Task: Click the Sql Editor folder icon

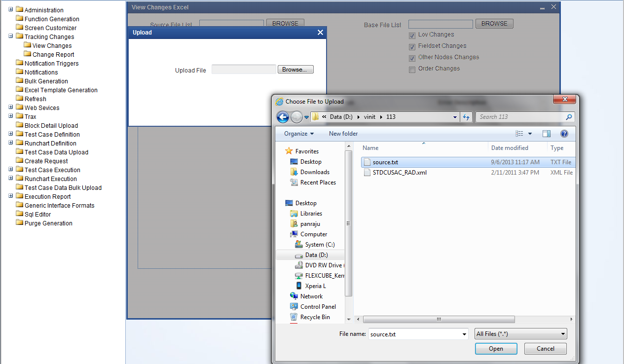Action: point(20,214)
